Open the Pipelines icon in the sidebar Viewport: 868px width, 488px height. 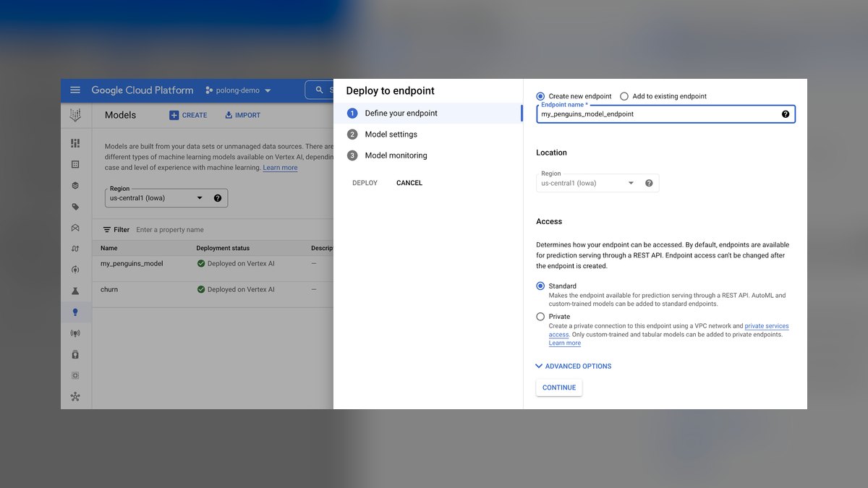[x=75, y=249]
